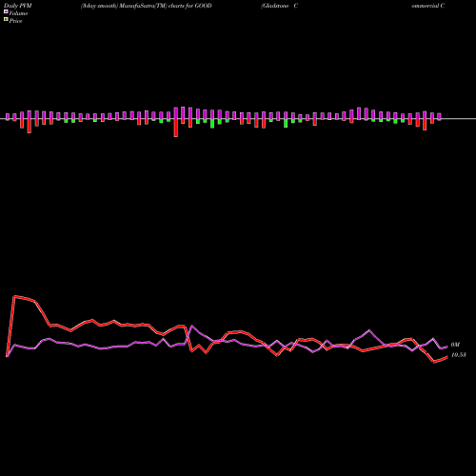
Task: Select the Volume legend label
Action: (18, 13)
